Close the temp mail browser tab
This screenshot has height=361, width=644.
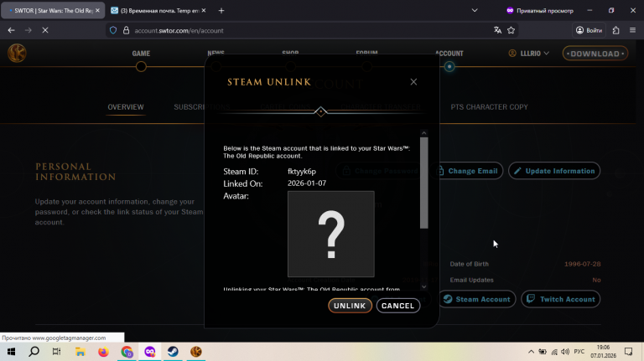coord(204,11)
